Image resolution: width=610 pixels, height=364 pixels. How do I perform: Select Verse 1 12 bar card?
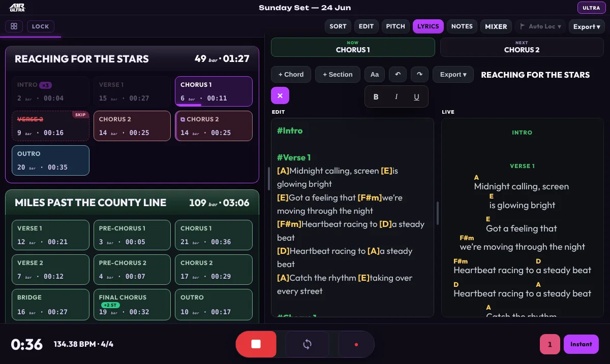point(50,235)
